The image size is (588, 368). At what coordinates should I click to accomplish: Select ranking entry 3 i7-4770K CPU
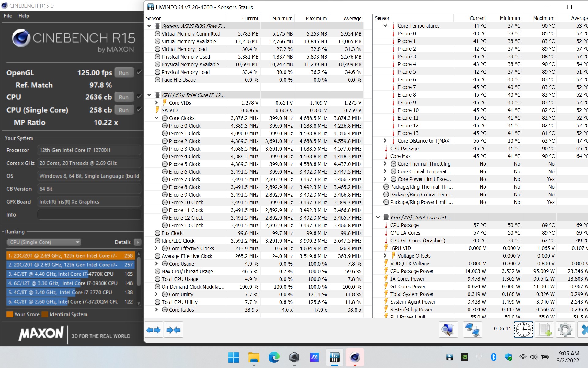pyautogui.click(x=71, y=274)
